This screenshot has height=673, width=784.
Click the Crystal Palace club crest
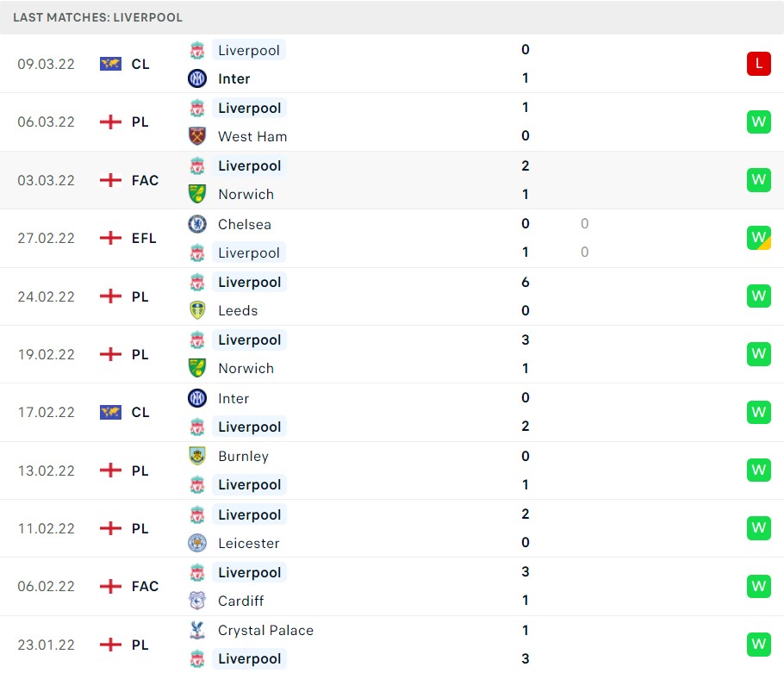click(x=197, y=630)
